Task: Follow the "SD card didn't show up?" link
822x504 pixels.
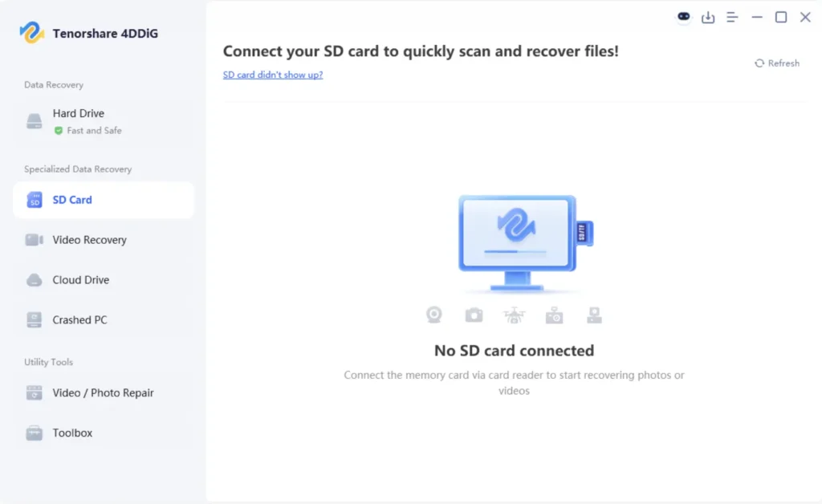Action: 273,75
